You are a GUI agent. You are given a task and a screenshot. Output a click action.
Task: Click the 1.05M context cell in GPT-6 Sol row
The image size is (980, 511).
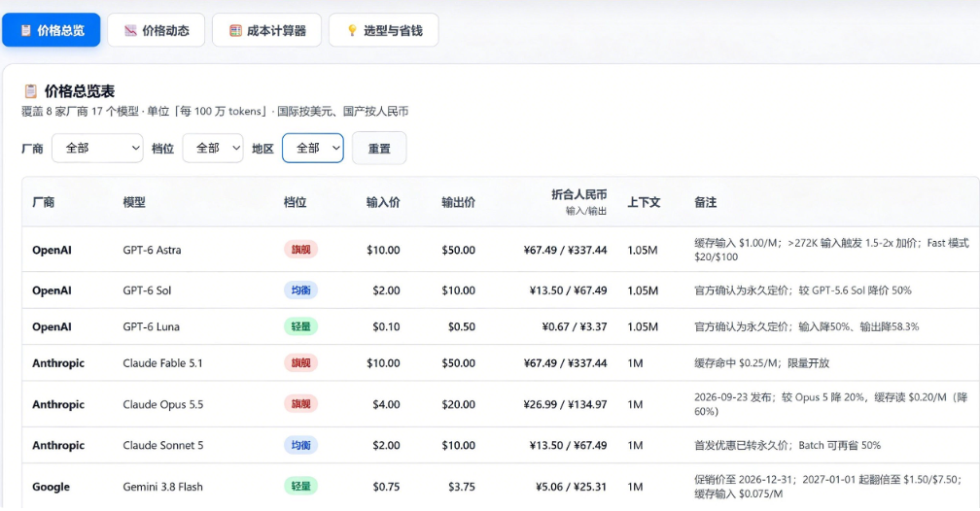pyautogui.click(x=643, y=290)
